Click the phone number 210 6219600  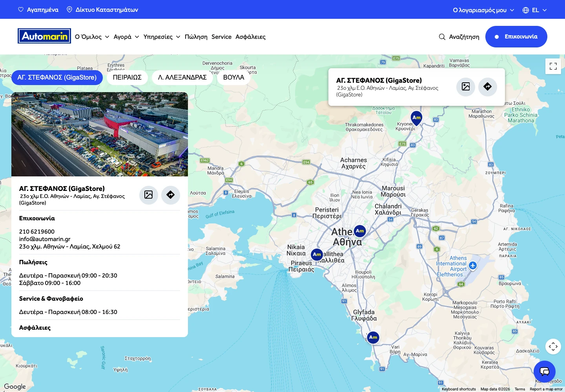coord(37,232)
